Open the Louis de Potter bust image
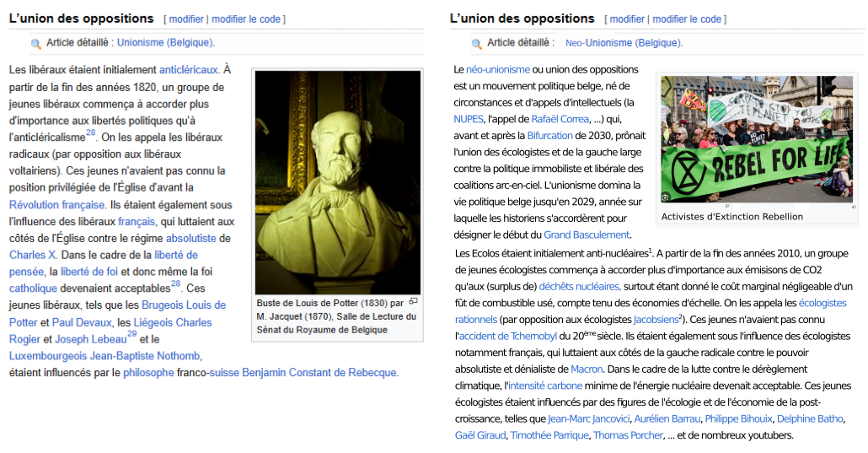The image size is (868, 453). (x=338, y=182)
